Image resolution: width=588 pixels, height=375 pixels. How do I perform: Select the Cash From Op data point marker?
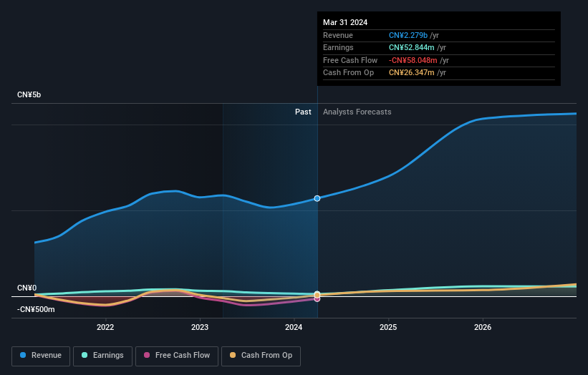pyautogui.click(x=317, y=295)
